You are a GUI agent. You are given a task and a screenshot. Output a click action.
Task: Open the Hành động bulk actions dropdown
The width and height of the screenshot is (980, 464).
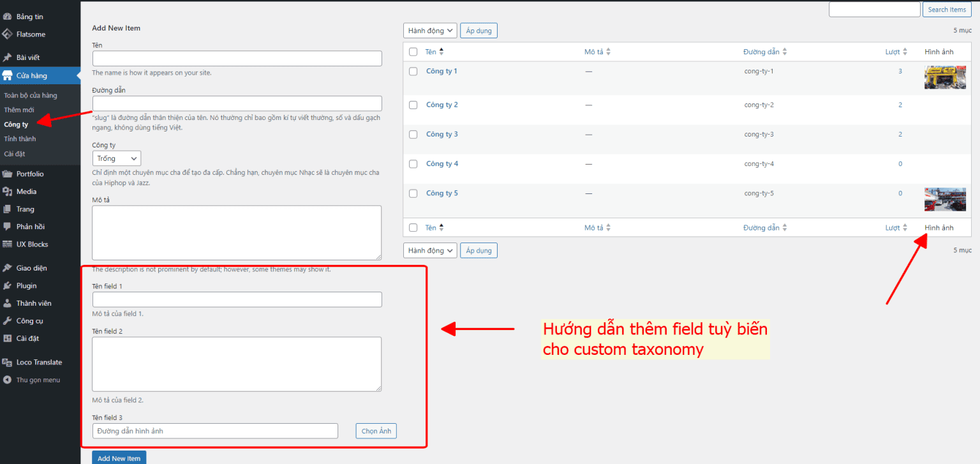429,30
